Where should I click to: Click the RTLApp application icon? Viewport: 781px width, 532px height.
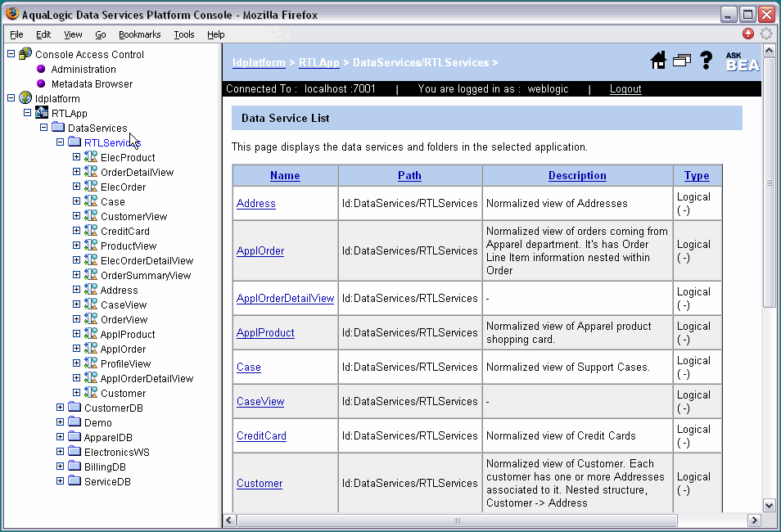point(42,113)
